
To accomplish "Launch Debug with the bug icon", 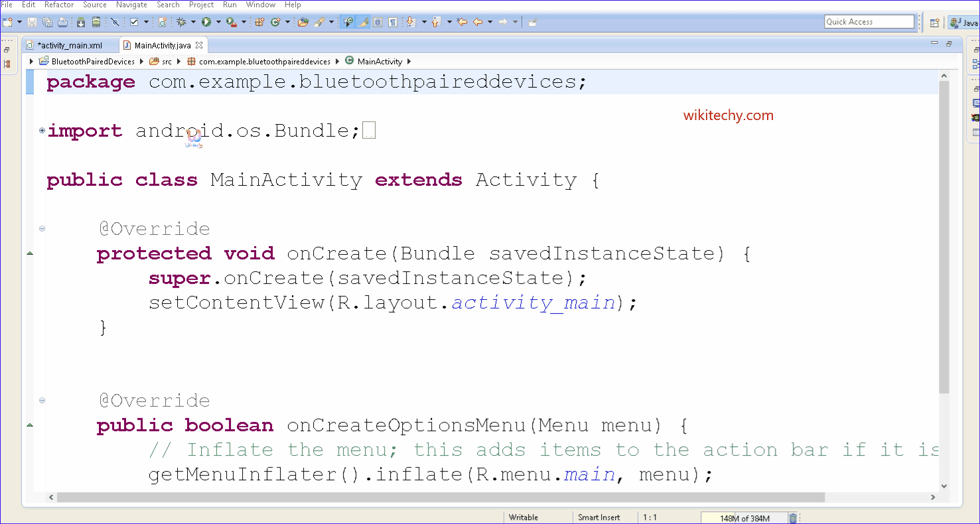I will click(181, 22).
